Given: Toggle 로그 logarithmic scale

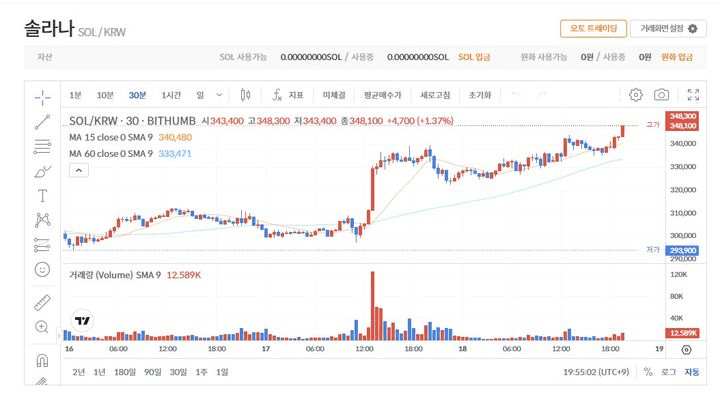Looking at the screenshot, I should pos(669,372).
